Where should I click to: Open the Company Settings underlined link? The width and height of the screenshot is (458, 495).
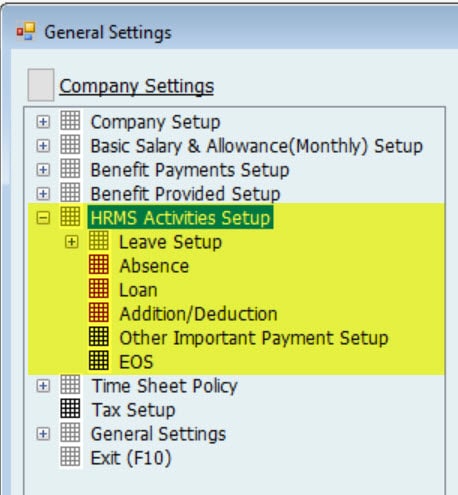136,86
